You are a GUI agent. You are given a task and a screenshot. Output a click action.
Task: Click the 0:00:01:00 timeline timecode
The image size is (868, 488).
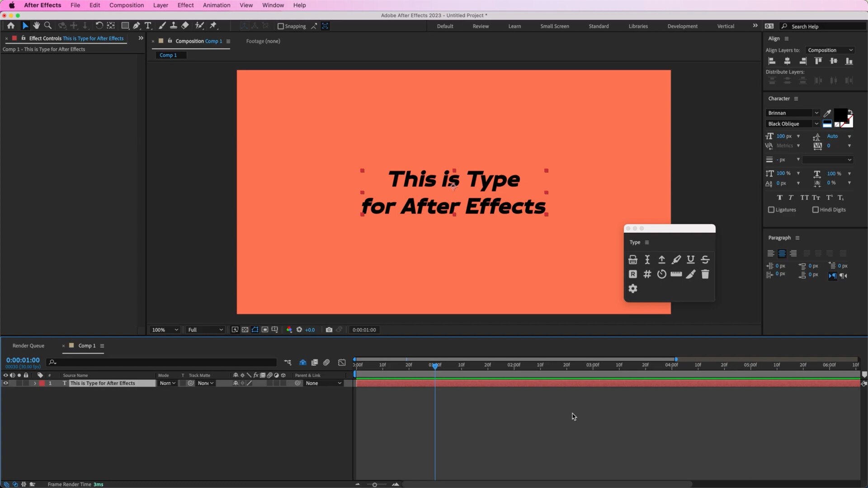pos(23,360)
